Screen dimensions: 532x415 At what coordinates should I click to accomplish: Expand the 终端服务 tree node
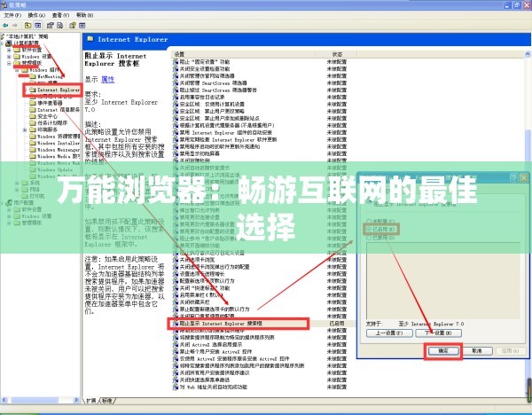(x=25, y=129)
